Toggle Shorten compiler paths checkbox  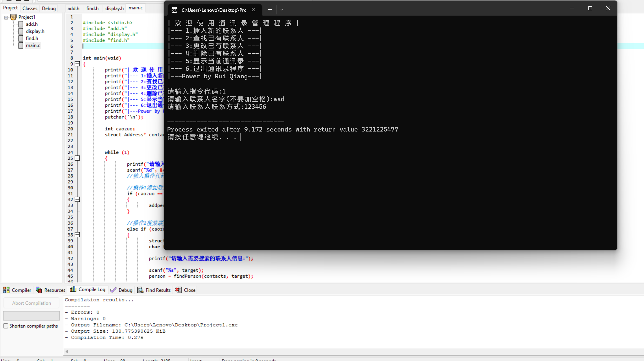coord(6,326)
